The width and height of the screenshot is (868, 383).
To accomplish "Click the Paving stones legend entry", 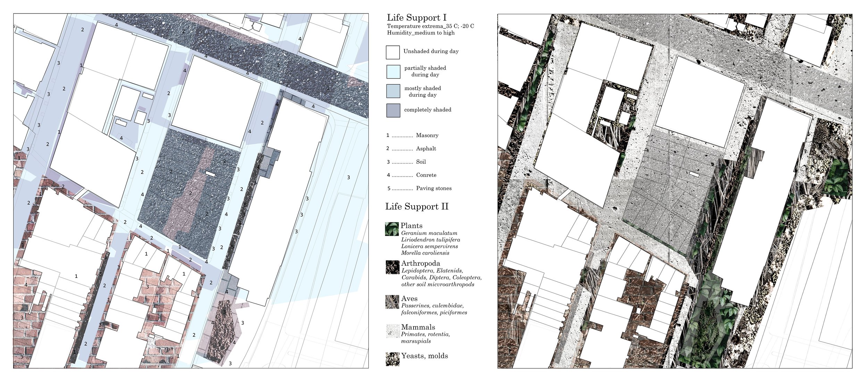I will [434, 188].
